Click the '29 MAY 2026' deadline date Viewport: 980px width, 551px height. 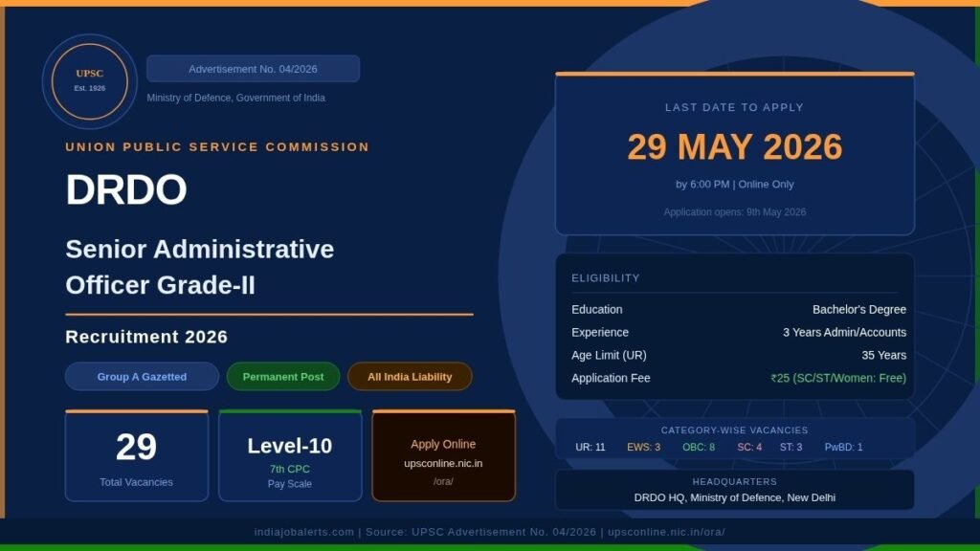[735, 146]
